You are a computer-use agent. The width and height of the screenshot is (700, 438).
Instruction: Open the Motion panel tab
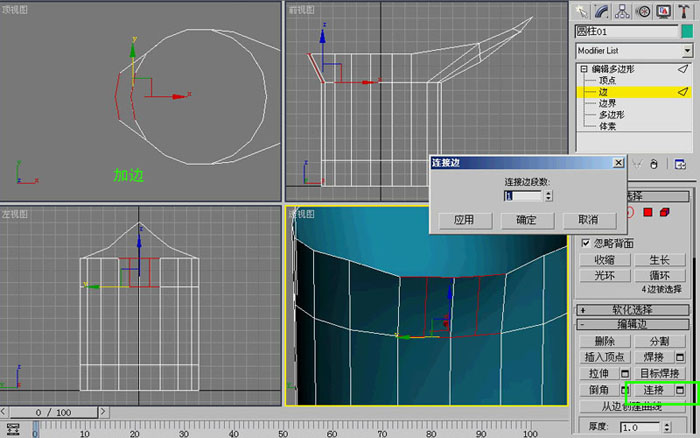(643, 12)
